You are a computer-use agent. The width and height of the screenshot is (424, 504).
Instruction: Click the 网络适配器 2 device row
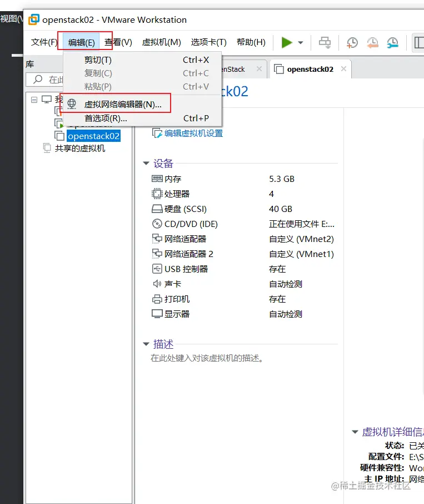pyautogui.click(x=243, y=254)
